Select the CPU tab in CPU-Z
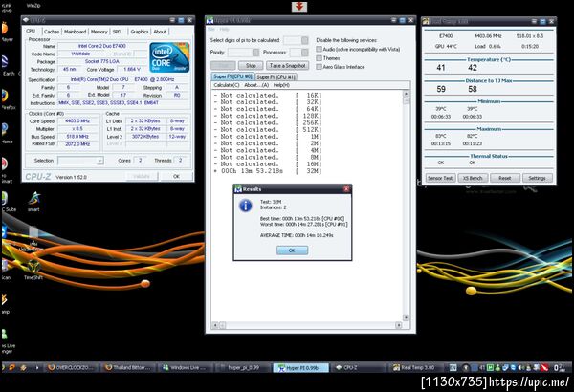Screen dimensions: 574x392 (31, 32)
